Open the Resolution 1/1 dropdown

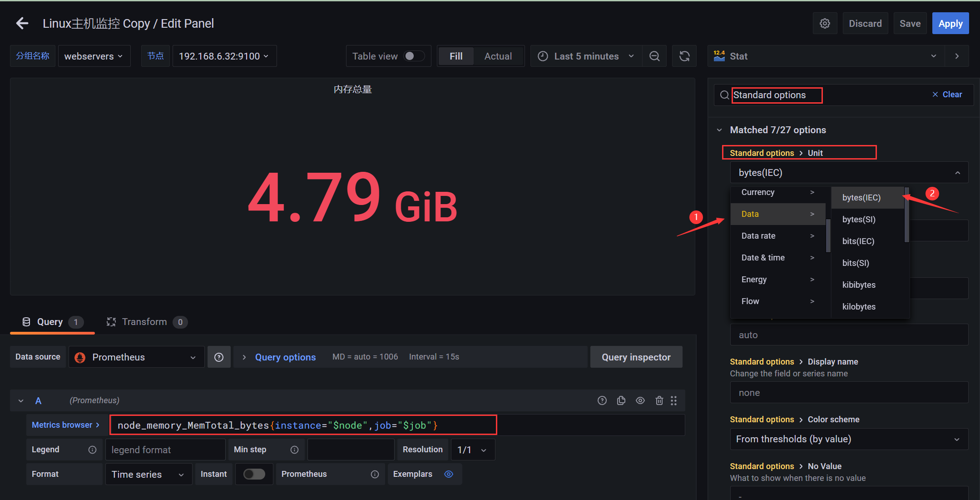pyautogui.click(x=472, y=450)
